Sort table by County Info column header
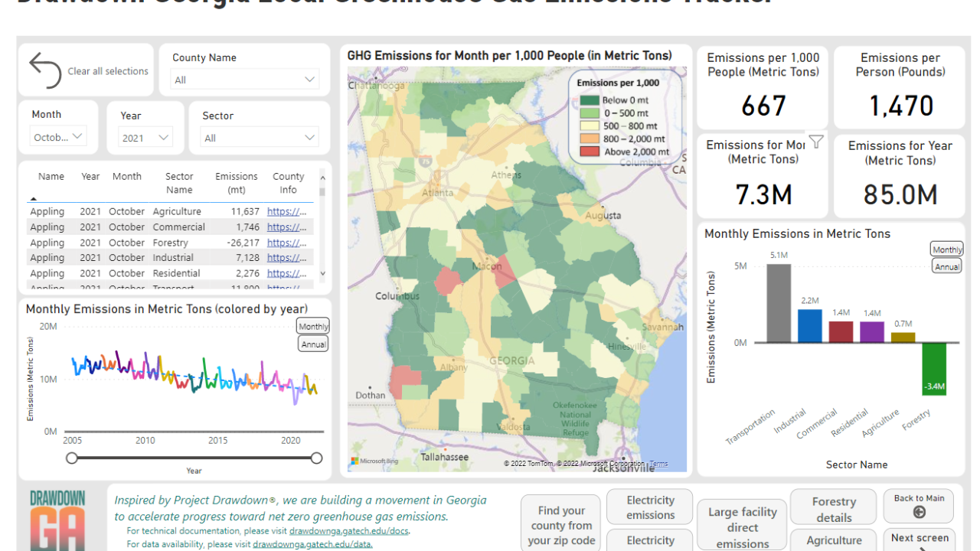The height and width of the screenshot is (551, 980). 288,183
